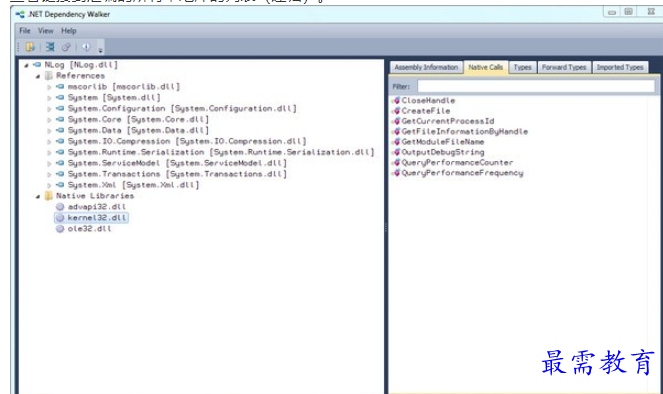Select the CreateFile native call text
This screenshot has height=394, width=663.
click(426, 111)
